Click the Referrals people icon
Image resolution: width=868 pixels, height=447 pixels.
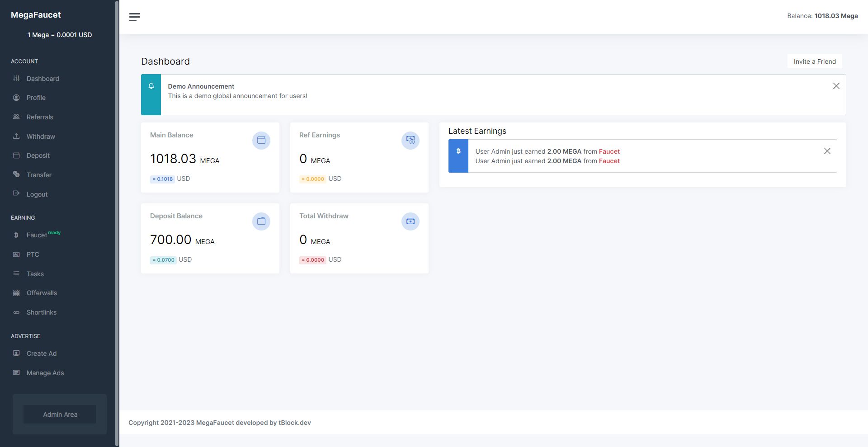pos(16,117)
